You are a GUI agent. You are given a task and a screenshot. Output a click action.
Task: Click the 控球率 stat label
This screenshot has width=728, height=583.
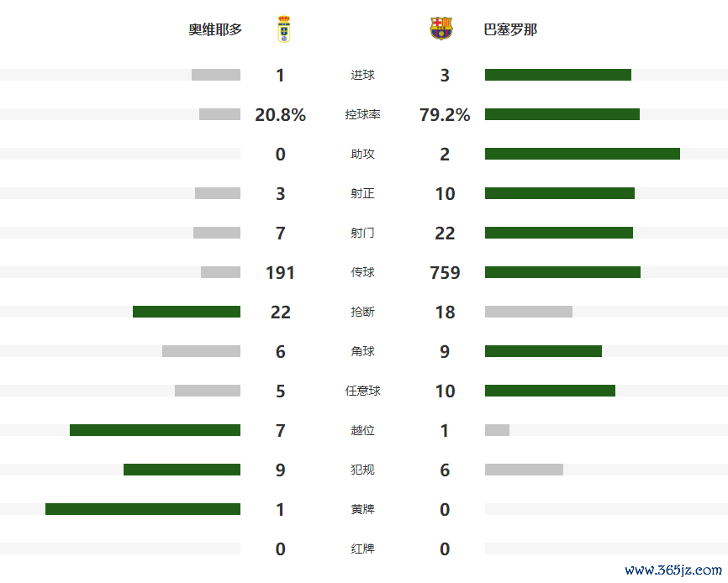coord(362,114)
